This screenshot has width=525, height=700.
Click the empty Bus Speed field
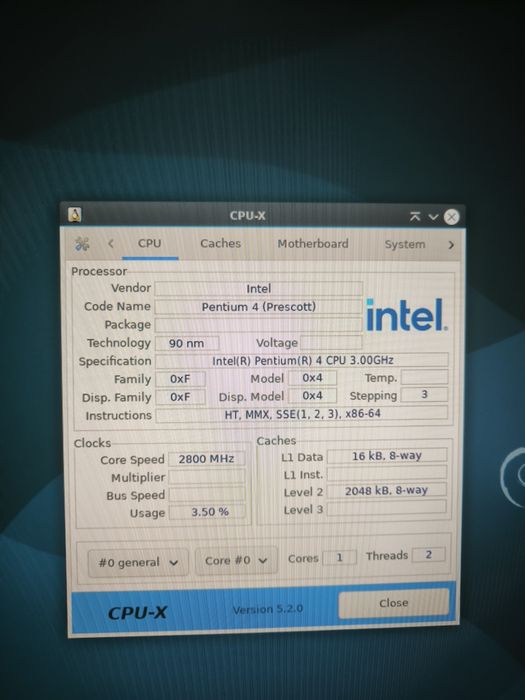coord(206,494)
